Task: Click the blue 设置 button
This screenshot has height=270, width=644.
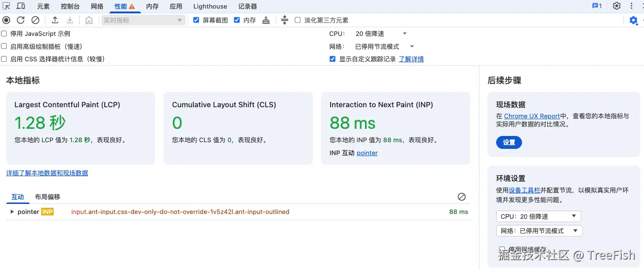Action: (509, 143)
